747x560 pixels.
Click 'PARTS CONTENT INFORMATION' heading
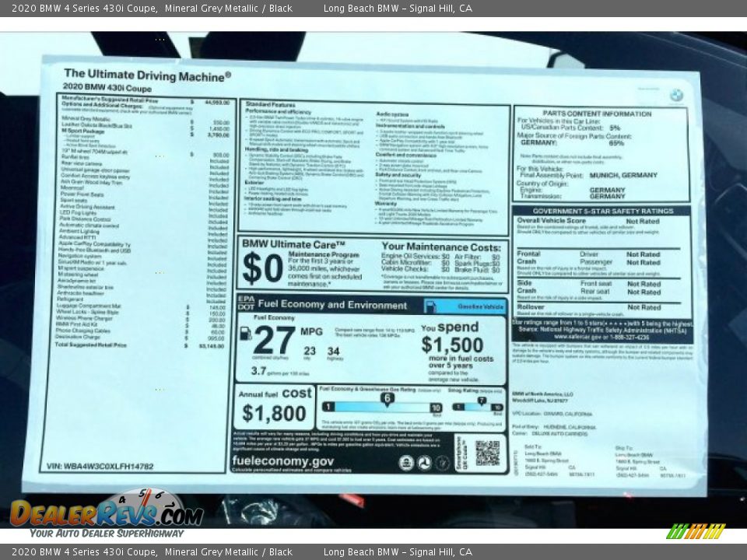597,114
